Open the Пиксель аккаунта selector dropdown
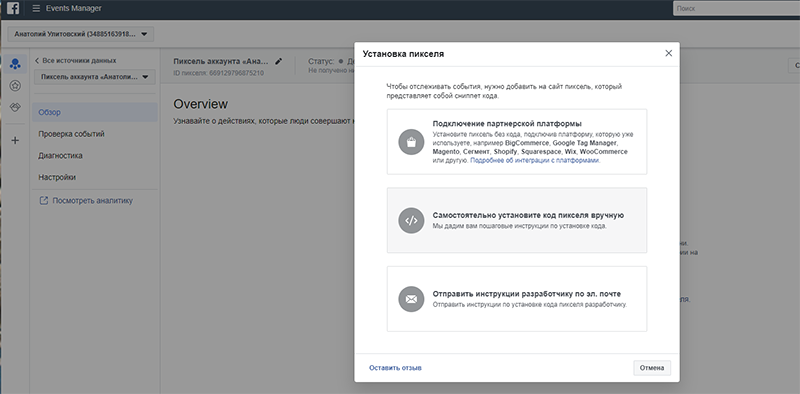Image resolution: width=800 pixels, height=394 pixels. pyautogui.click(x=95, y=77)
